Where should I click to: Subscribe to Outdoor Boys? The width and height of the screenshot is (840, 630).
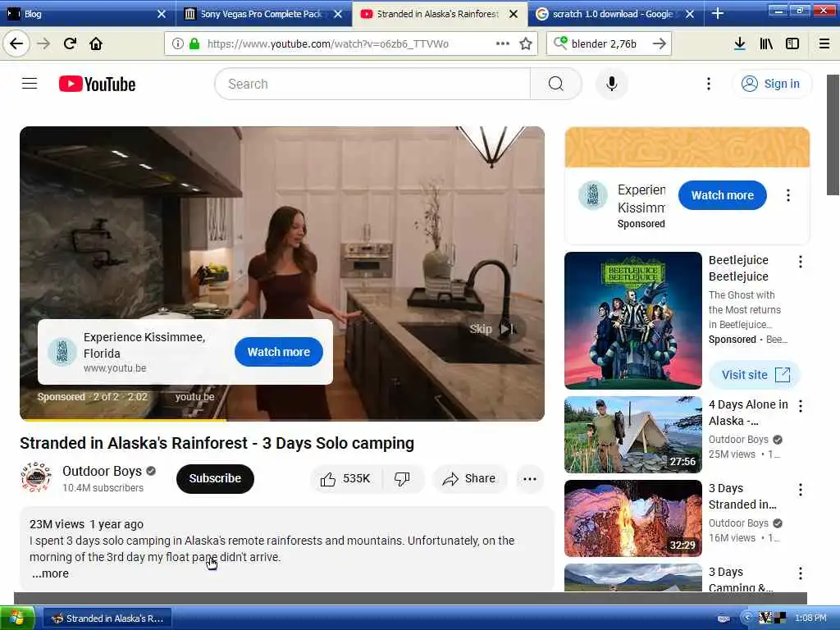(215, 478)
